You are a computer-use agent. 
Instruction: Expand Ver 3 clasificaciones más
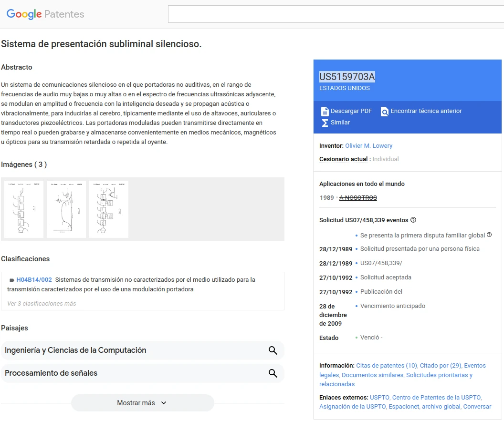pos(42,303)
